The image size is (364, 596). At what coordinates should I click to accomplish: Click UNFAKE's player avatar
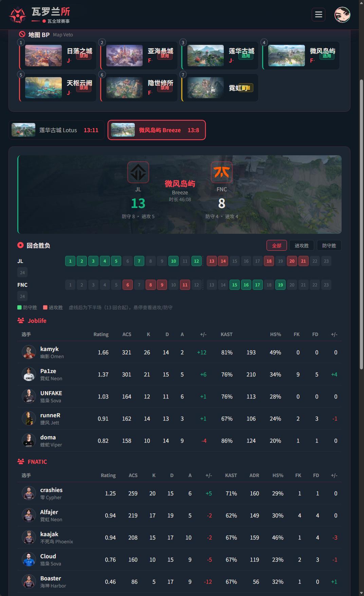coord(29,396)
